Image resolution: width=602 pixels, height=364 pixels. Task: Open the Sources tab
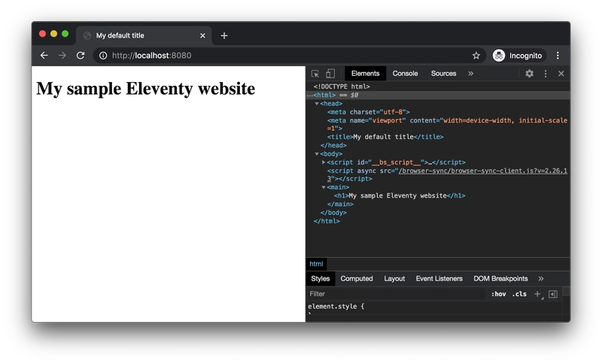(x=443, y=74)
